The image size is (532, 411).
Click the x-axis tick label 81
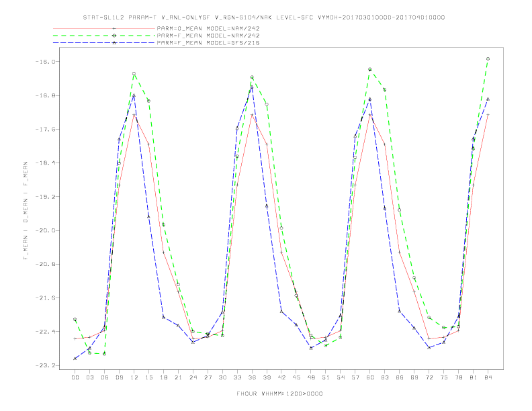coord(474,377)
